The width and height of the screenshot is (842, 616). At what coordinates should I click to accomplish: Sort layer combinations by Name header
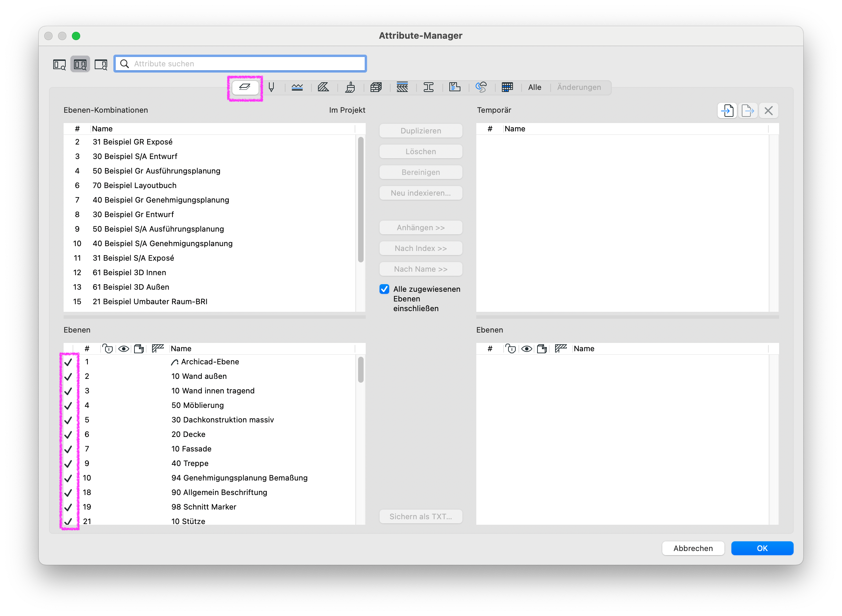coord(223,129)
